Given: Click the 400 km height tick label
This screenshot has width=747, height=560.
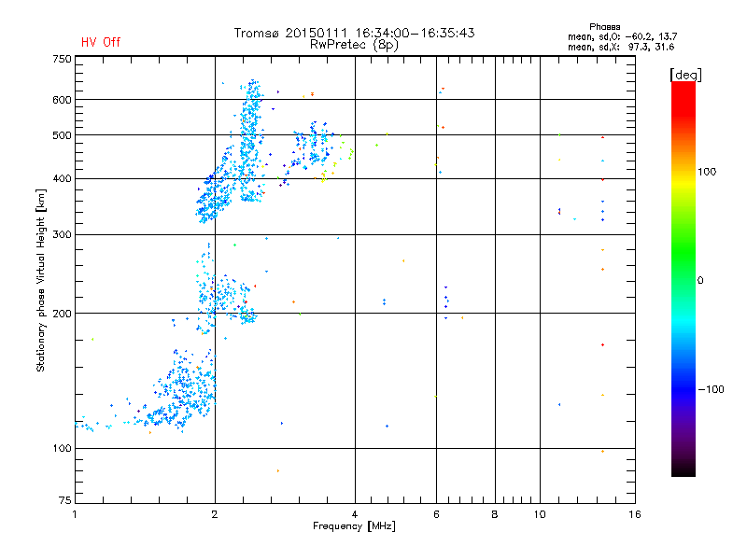Looking at the screenshot, I should (x=62, y=178).
